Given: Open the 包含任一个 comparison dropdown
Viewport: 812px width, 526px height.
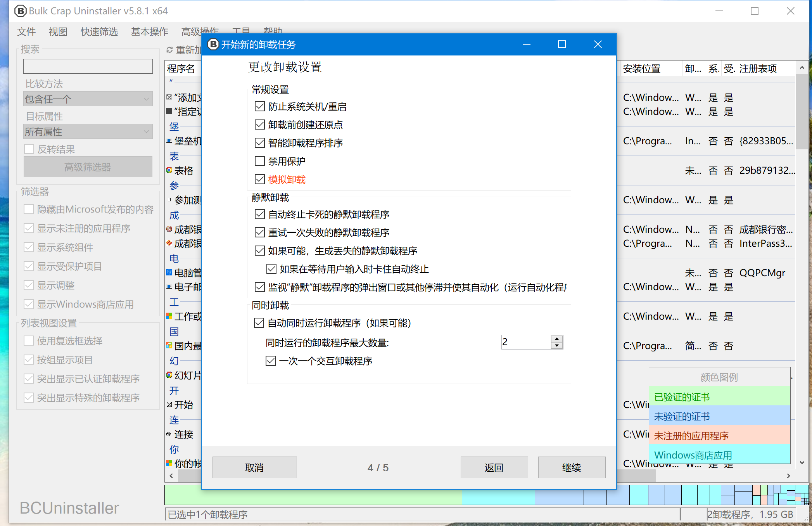Looking at the screenshot, I should pyautogui.click(x=88, y=99).
